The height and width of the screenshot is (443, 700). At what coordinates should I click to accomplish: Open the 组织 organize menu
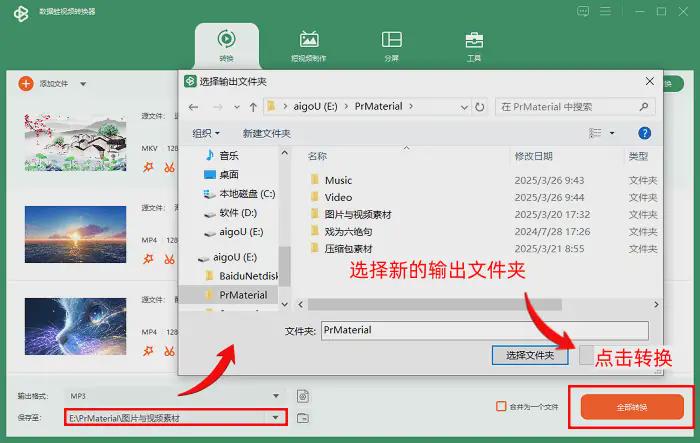click(x=206, y=133)
